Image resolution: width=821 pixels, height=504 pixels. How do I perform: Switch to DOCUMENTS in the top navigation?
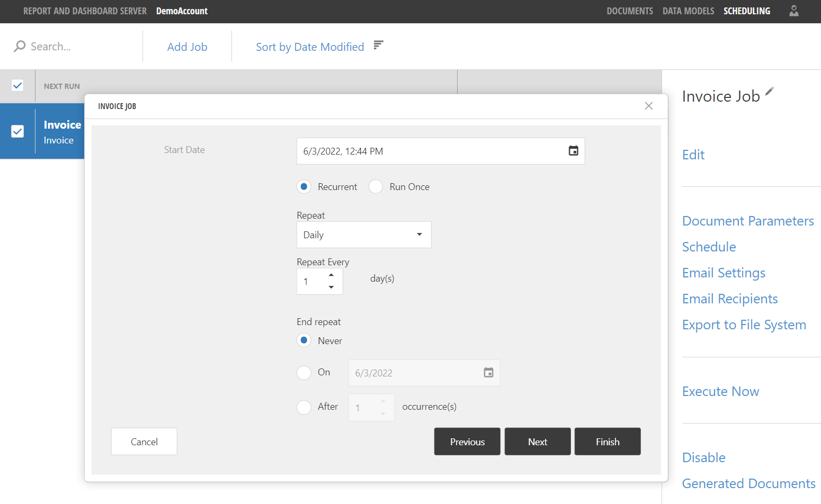click(630, 11)
